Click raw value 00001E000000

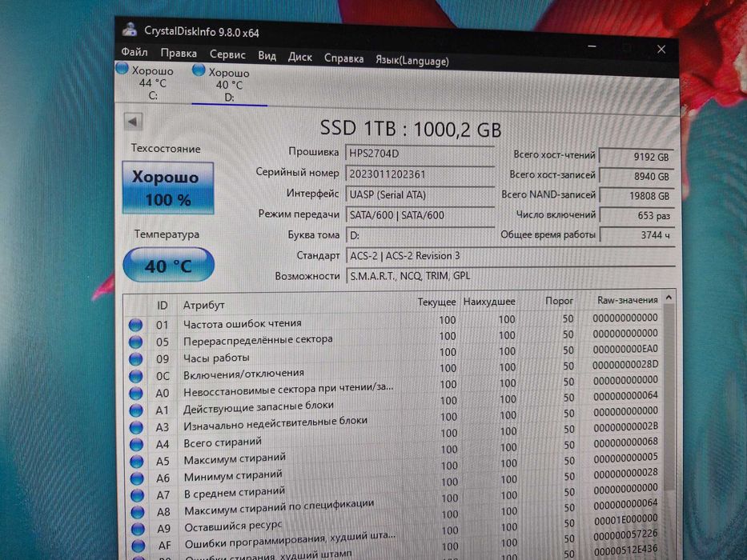(x=625, y=519)
